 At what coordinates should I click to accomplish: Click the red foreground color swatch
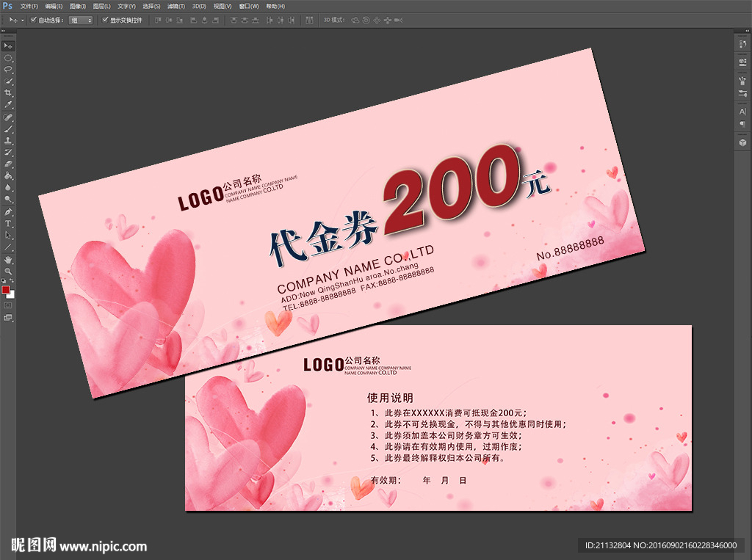pos(5,290)
